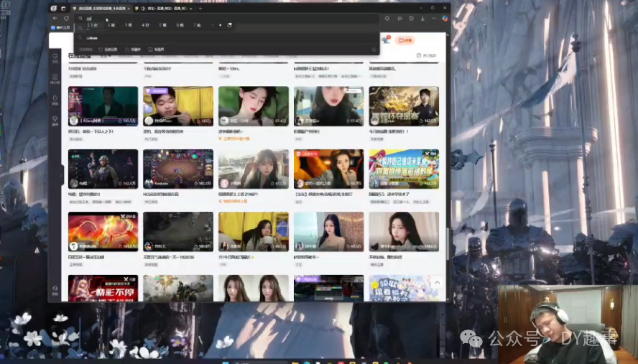638x364 pixels.
Task: Click the second option in suggestion footer
Action: point(133,50)
